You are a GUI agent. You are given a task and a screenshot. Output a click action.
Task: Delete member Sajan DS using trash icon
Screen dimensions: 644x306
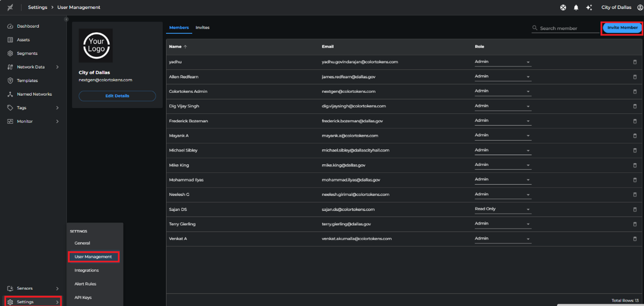pos(635,209)
